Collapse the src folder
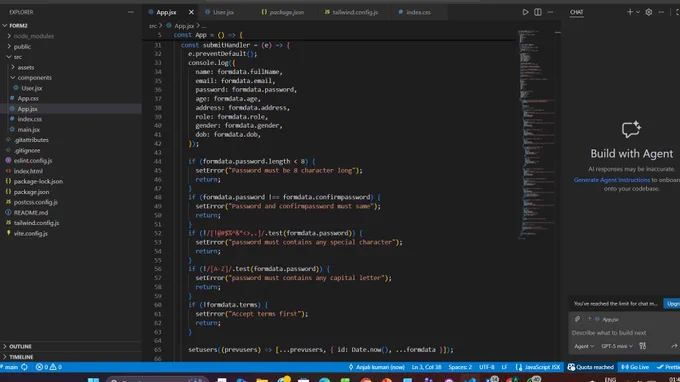The width and height of the screenshot is (680, 382). [x=17, y=57]
